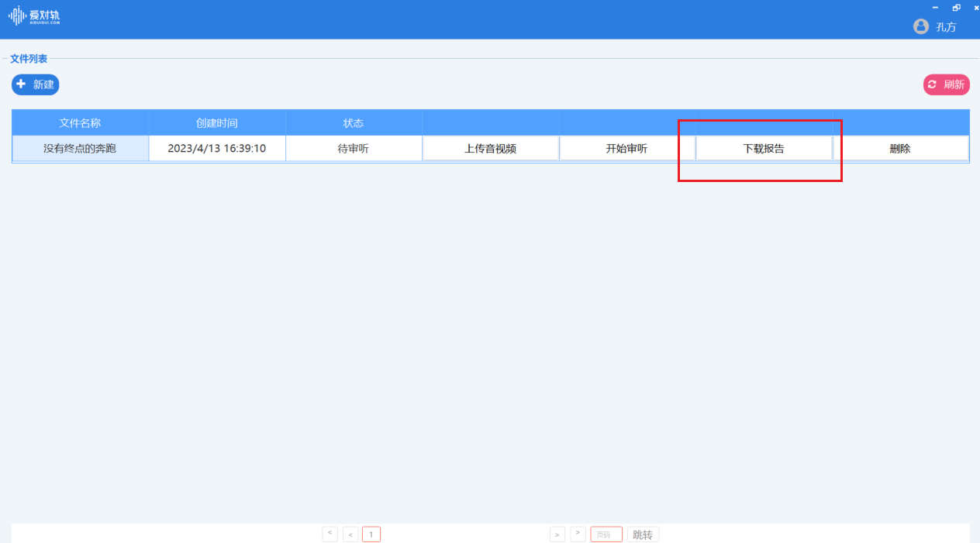Screen dimensions: 980x543
Task: Select current page number 1 indicator
Action: (371, 534)
